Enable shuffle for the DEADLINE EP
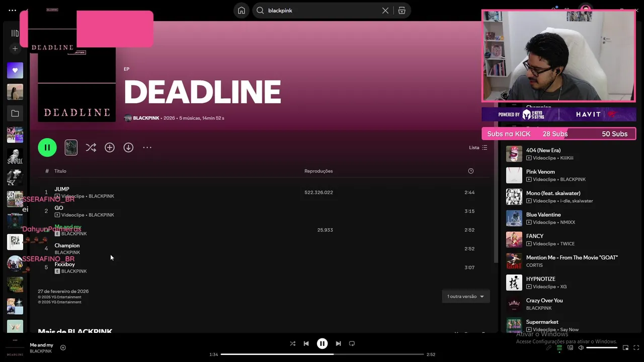Screen dimensions: 644x362 pos(91,147)
